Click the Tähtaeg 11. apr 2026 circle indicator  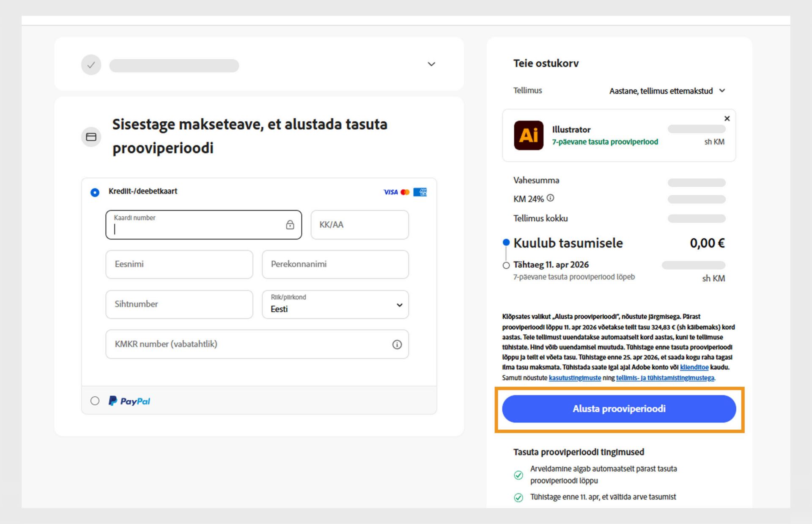pyautogui.click(x=506, y=265)
